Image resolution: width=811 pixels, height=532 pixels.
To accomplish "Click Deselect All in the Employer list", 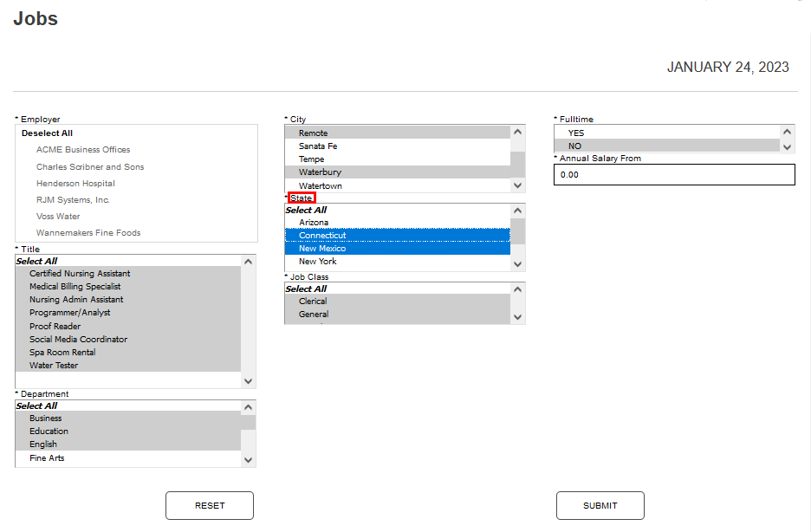I will click(x=47, y=133).
